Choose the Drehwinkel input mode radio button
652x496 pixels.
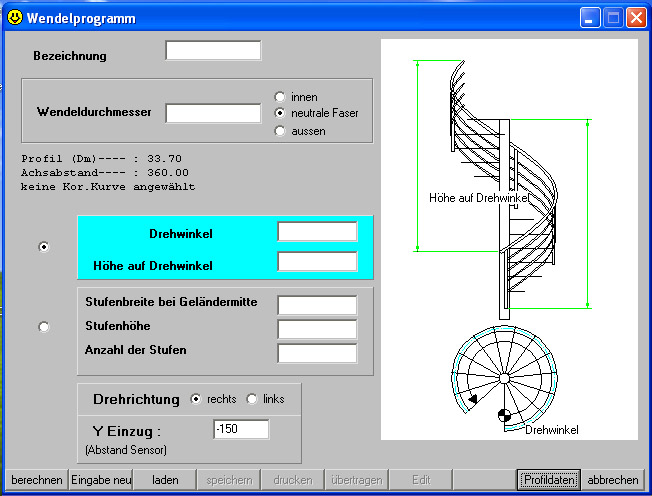pos(44,247)
